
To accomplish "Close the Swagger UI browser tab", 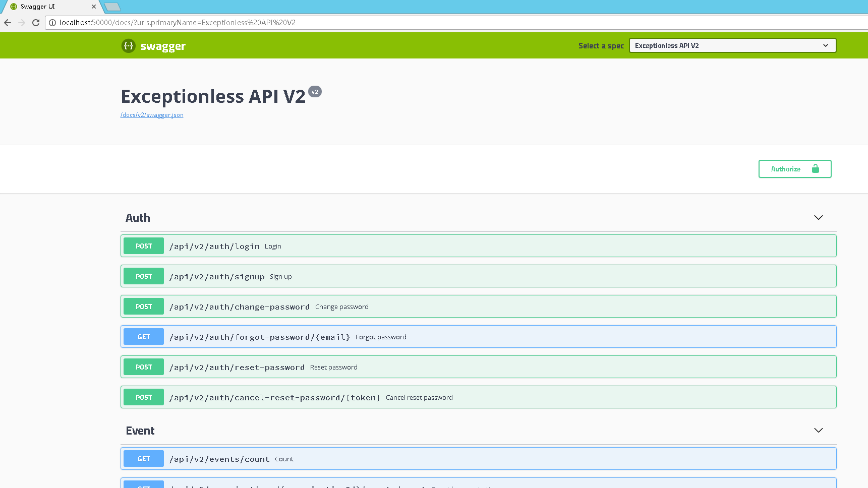I will 94,7.
